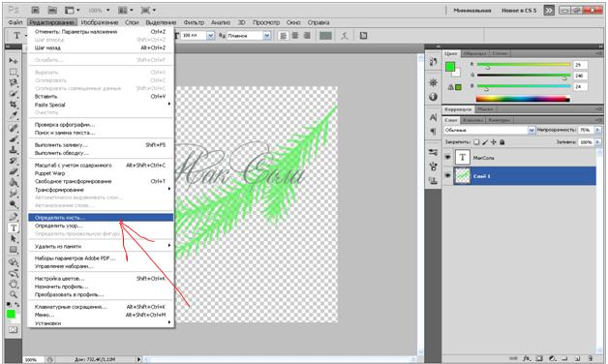Select the Crop tool

pos(14,105)
